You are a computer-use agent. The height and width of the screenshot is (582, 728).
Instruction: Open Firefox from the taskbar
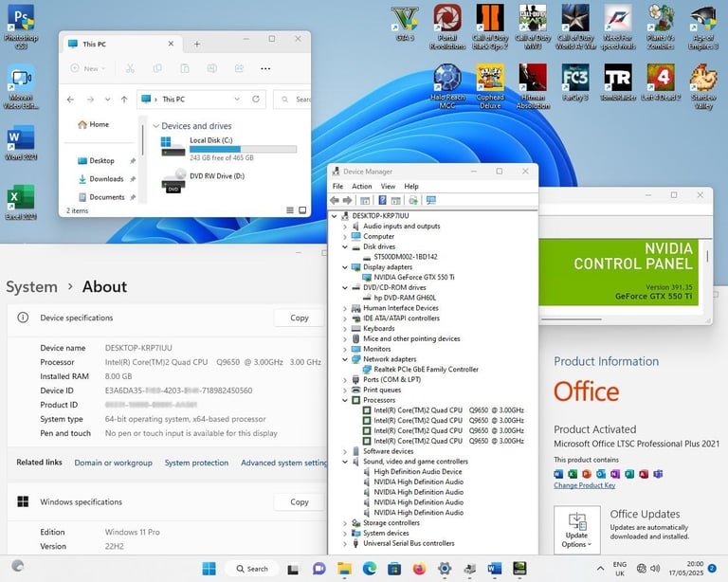coord(419,569)
